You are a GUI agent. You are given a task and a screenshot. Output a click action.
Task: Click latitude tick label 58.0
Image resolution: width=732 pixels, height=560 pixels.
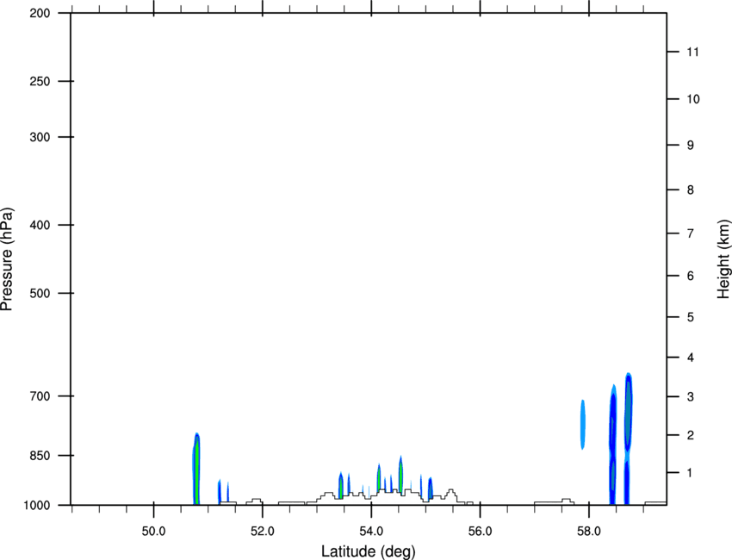(589, 532)
